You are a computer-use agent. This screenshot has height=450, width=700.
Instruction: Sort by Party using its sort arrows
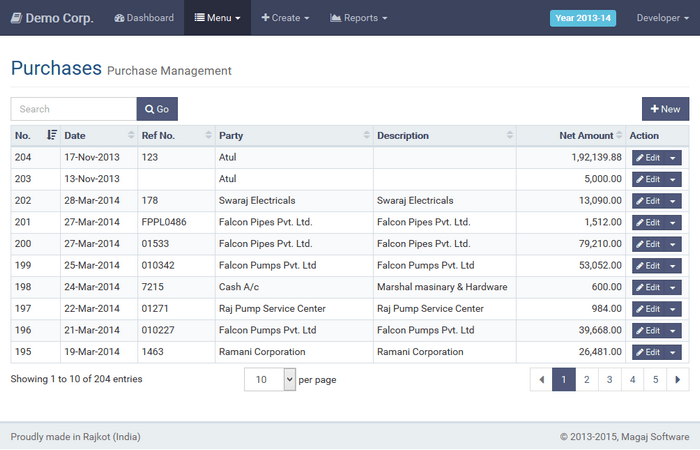pos(366,135)
